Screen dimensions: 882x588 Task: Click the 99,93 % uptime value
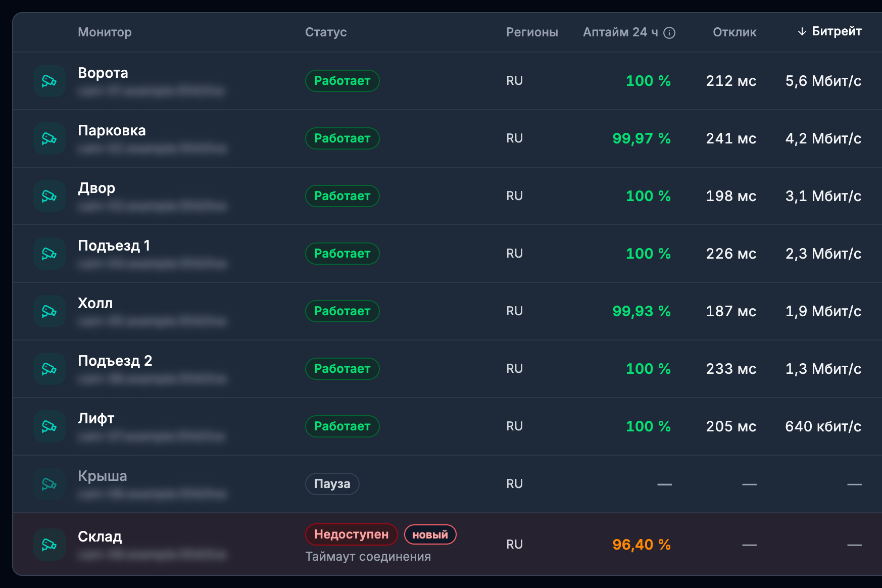point(642,311)
